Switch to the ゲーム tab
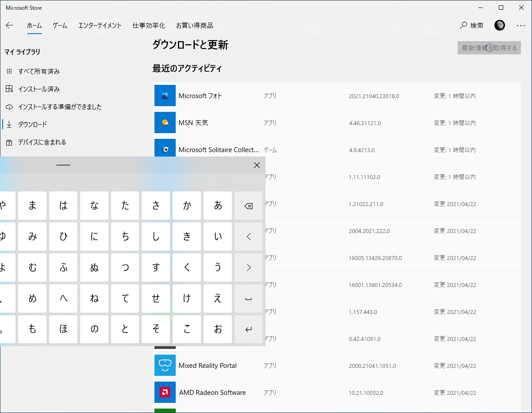Screen dimensions: 532x413 60,25
